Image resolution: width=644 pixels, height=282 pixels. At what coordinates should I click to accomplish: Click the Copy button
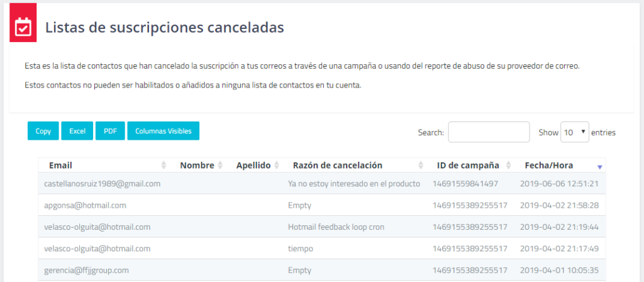point(43,131)
